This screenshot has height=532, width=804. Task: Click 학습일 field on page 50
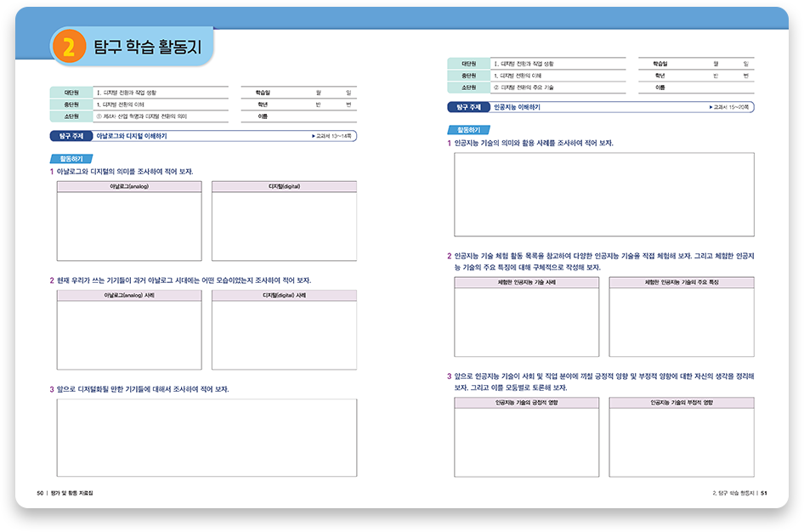tap(299, 93)
